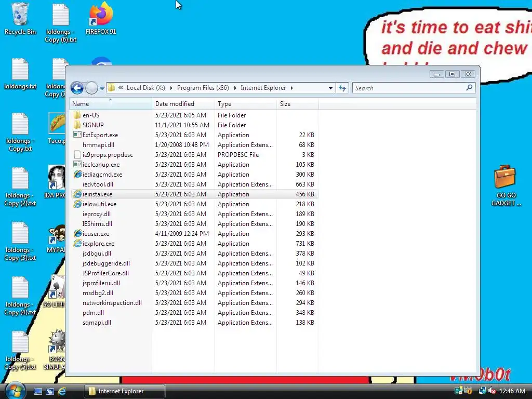Select the SIGNUP folder icon
532x399 pixels.
coord(77,125)
